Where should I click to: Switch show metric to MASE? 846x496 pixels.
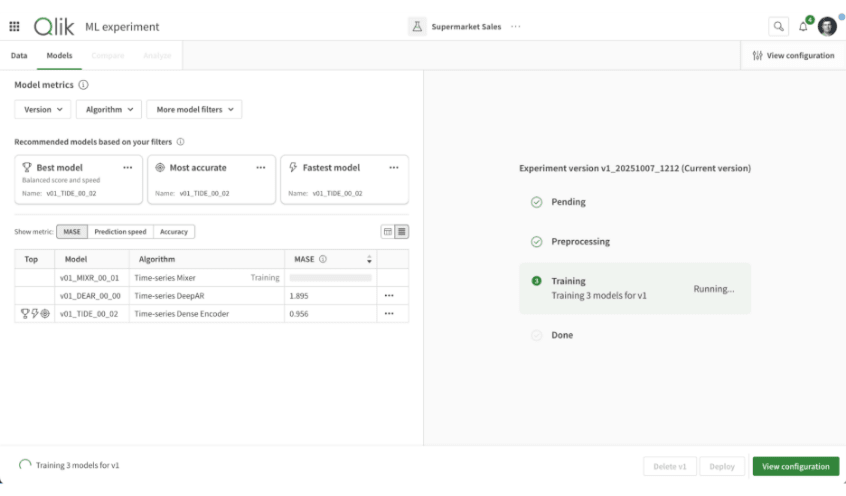72,232
